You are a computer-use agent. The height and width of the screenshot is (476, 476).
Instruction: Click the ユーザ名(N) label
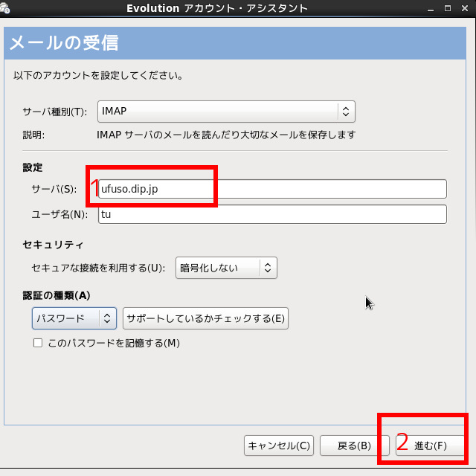coord(58,214)
